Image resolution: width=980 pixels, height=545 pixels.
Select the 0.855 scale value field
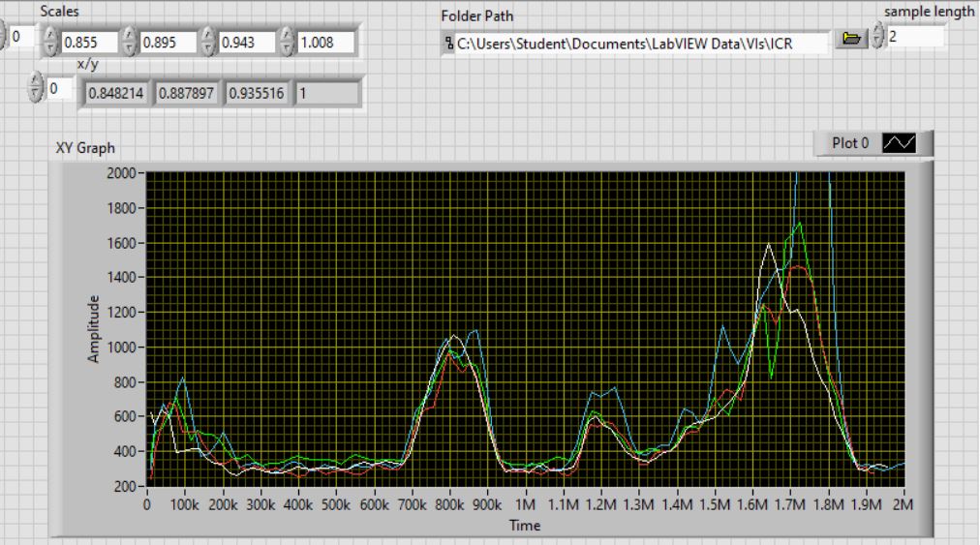click(x=89, y=43)
